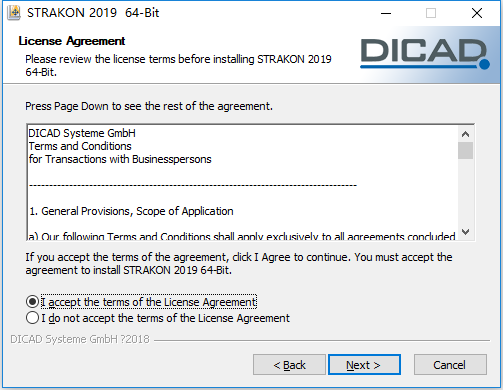
Task: Go back with the '< Back' button
Action: [x=289, y=365]
